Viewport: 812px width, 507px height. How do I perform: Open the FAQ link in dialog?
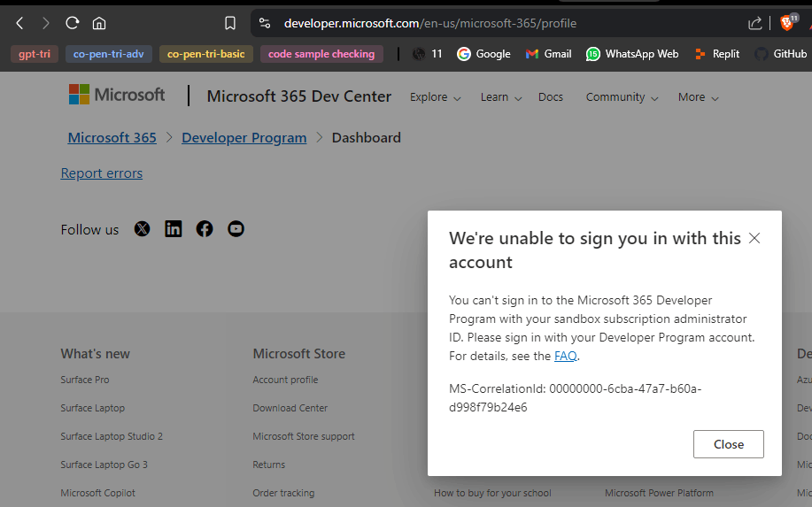click(x=566, y=356)
